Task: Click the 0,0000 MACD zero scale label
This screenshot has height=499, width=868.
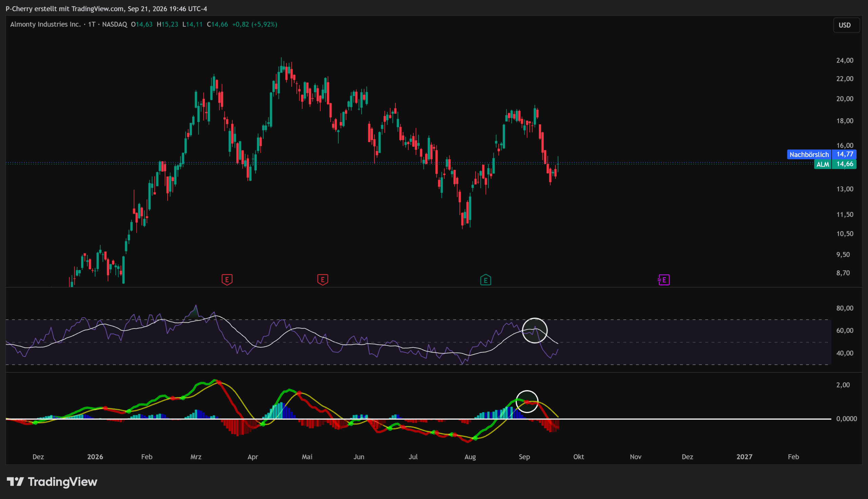Action: tap(846, 419)
